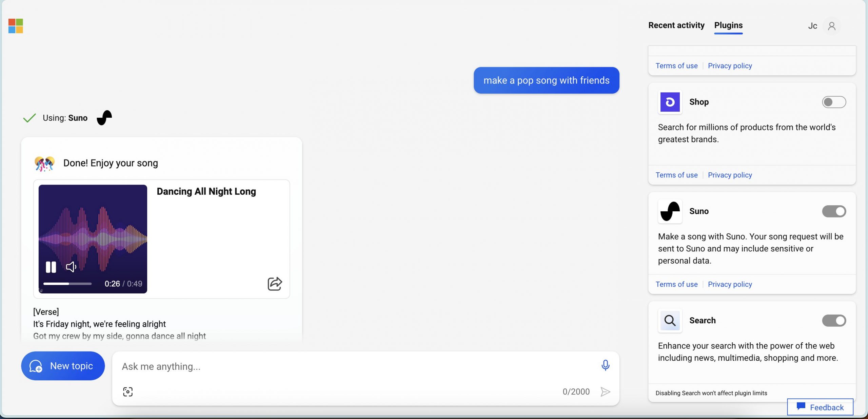Click 'Done! Enjoy your song' heading
The height and width of the screenshot is (419, 868).
click(x=111, y=163)
